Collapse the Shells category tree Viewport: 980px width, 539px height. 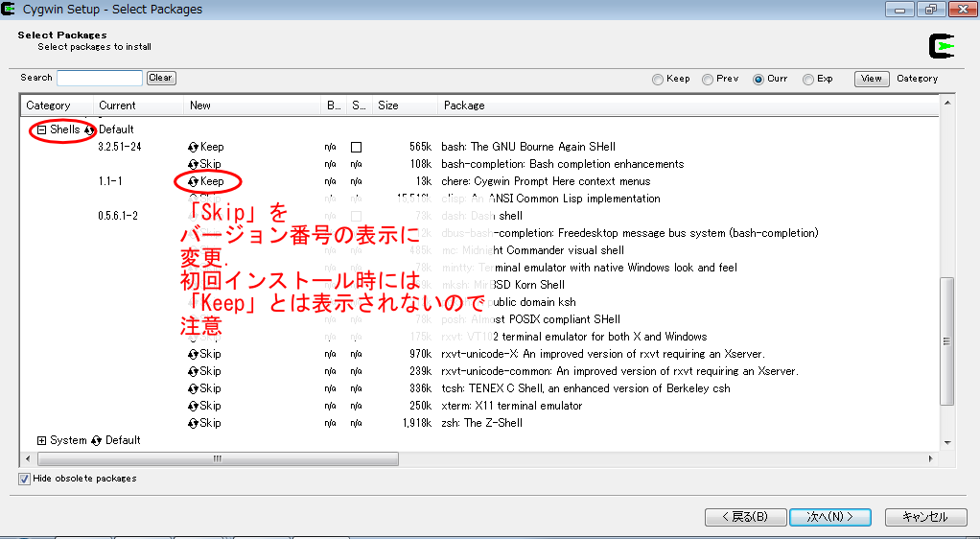(42, 130)
